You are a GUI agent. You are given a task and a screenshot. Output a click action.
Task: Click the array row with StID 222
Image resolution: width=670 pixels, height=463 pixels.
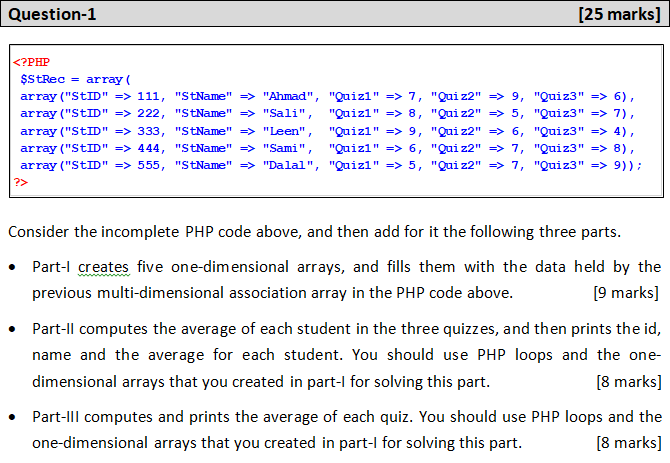pos(328,114)
